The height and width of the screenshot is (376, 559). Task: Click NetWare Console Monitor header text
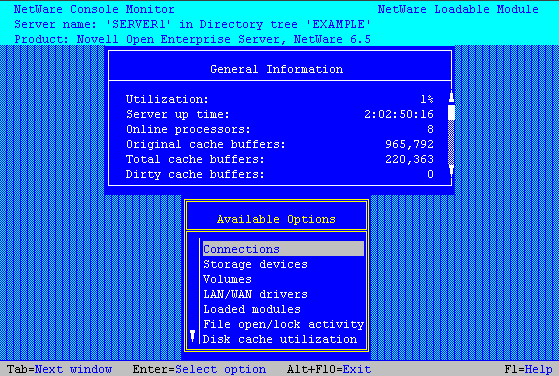click(x=94, y=9)
